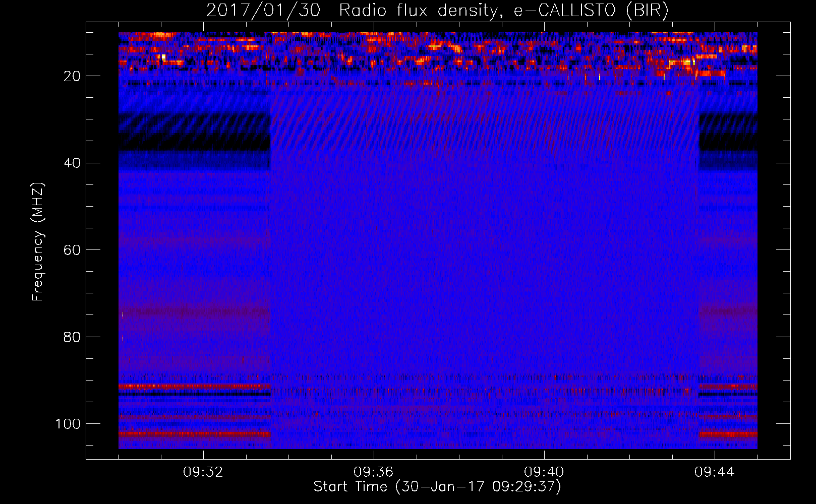The width and height of the screenshot is (816, 504).
Task: Click the 09:40 time tick label
Action: click(x=544, y=472)
